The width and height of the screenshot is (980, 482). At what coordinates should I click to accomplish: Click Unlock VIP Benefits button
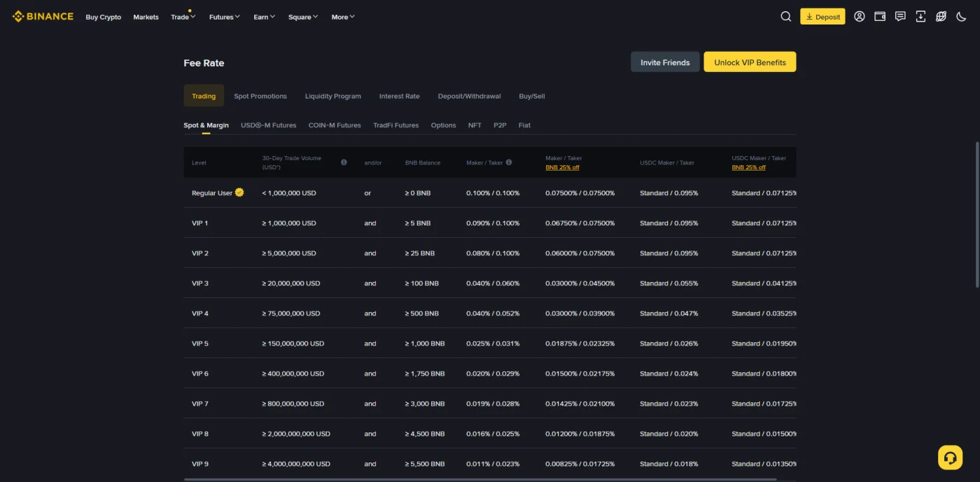point(750,62)
